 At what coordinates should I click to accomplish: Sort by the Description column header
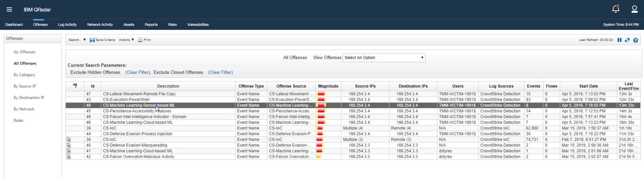coord(168,86)
